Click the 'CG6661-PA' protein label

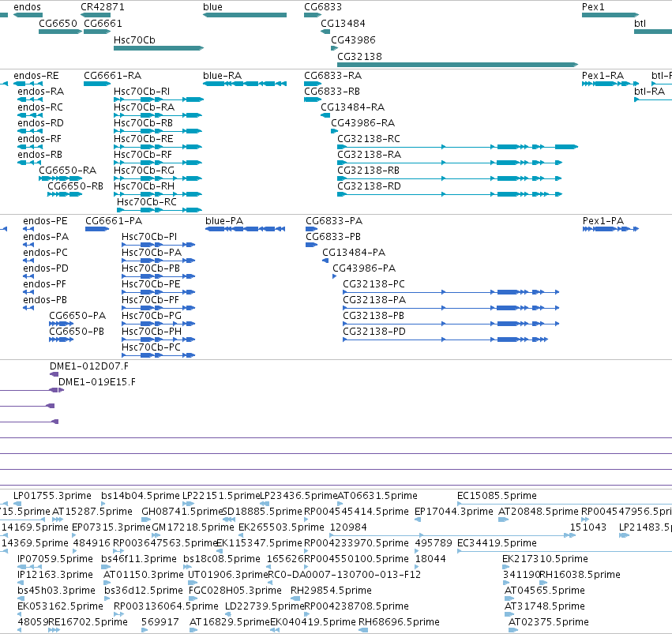point(114,221)
